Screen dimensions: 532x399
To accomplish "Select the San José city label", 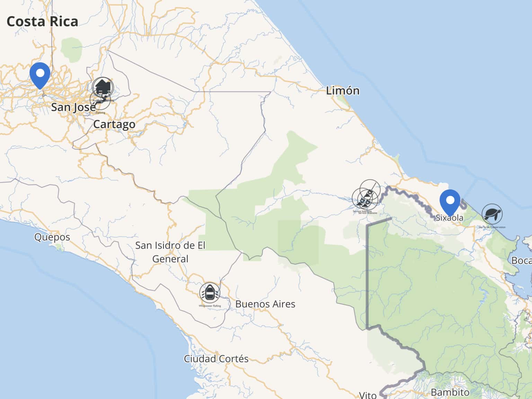I will tap(73, 107).
